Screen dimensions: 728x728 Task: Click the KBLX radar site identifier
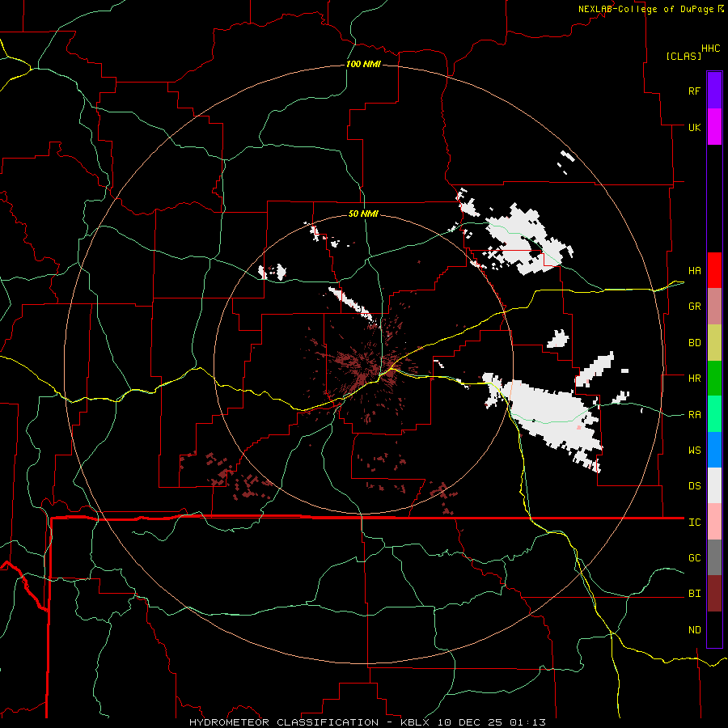[x=416, y=722]
